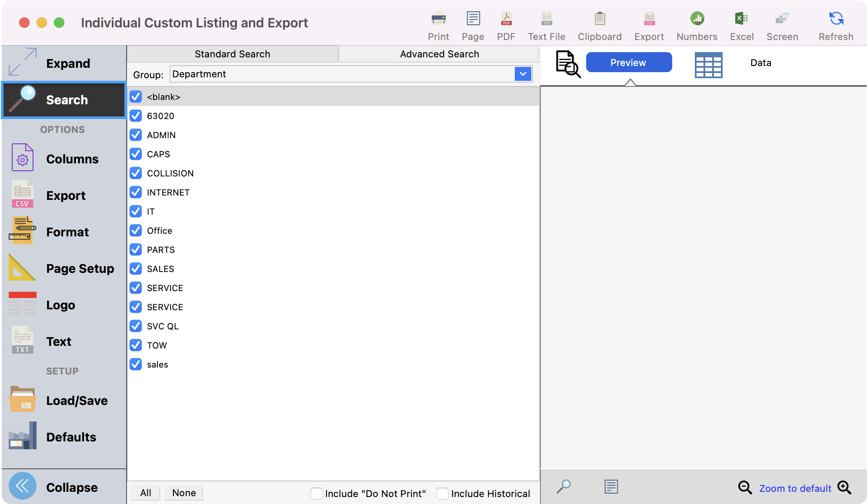Enable Include Historical option
This screenshot has height=504, width=867.
click(443, 493)
